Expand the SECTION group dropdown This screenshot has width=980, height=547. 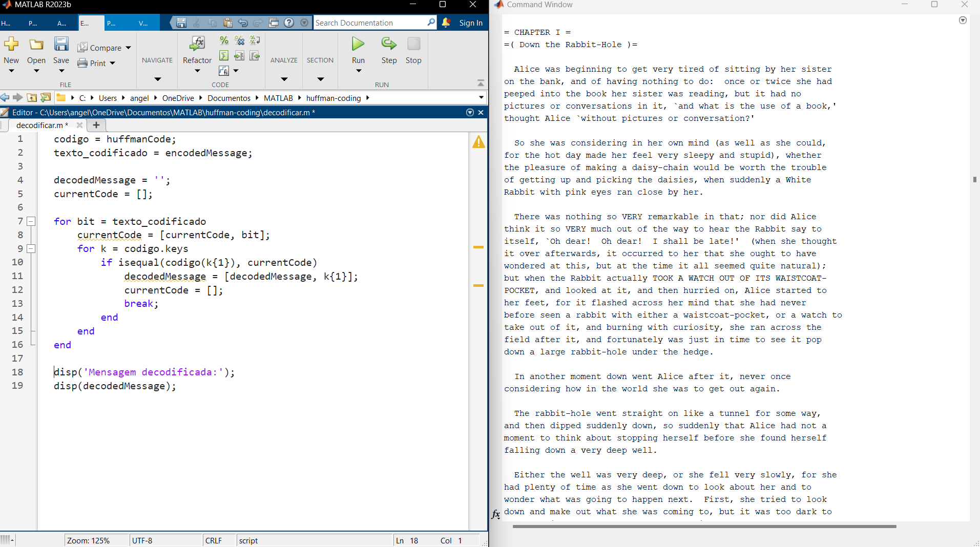pyautogui.click(x=321, y=79)
